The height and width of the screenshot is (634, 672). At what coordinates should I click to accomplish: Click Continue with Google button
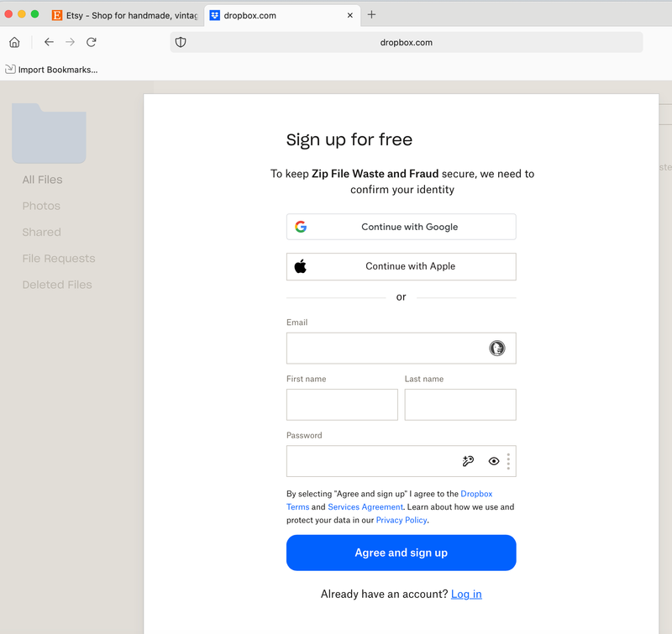click(x=401, y=227)
